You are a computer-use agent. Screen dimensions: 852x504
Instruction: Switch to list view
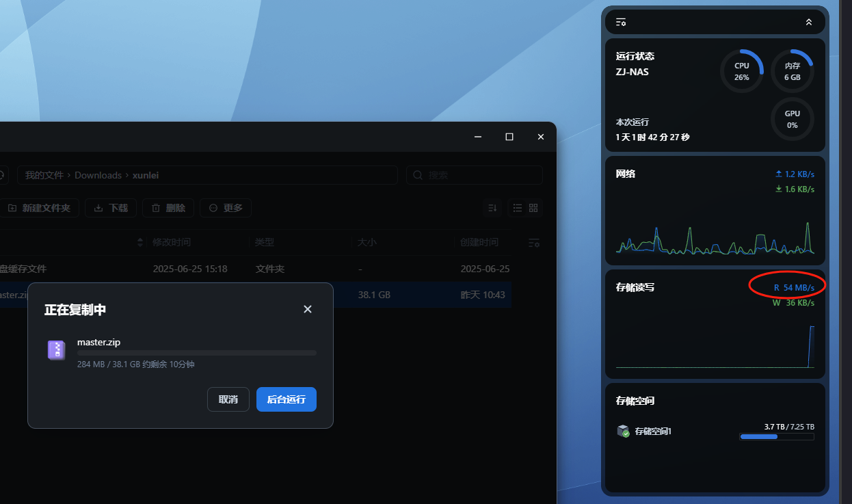pyautogui.click(x=518, y=208)
